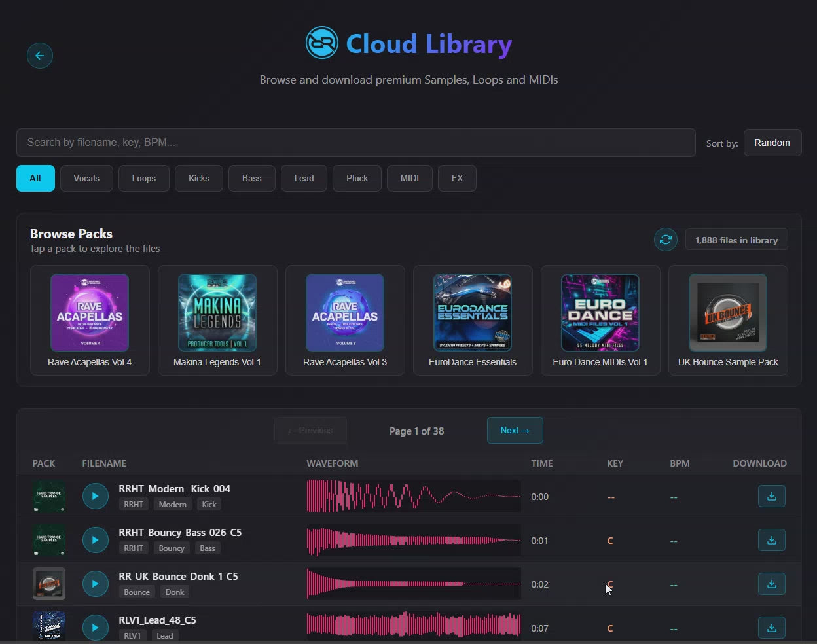
Task: Click the waveform of RLV1_Lead_48_C5
Action: (414, 626)
